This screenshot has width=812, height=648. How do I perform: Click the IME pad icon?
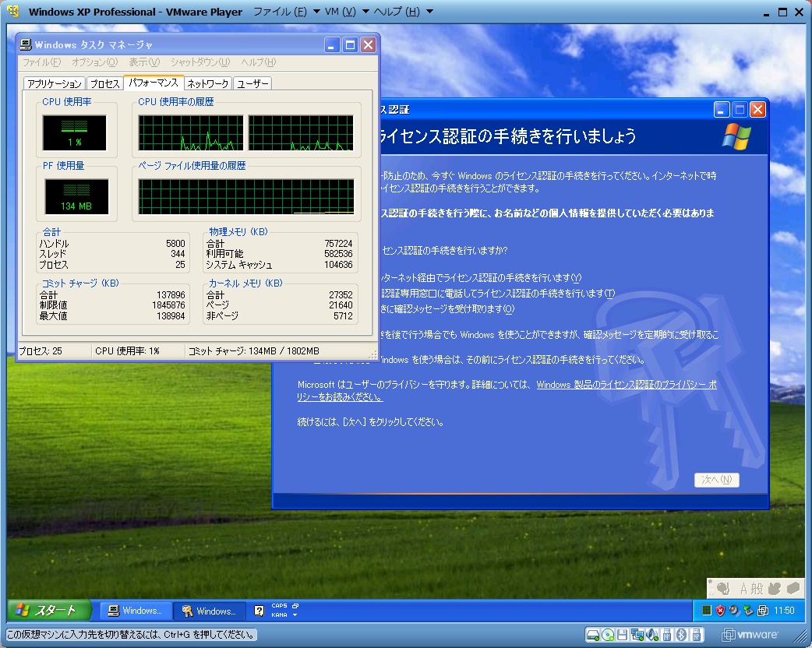point(775,589)
